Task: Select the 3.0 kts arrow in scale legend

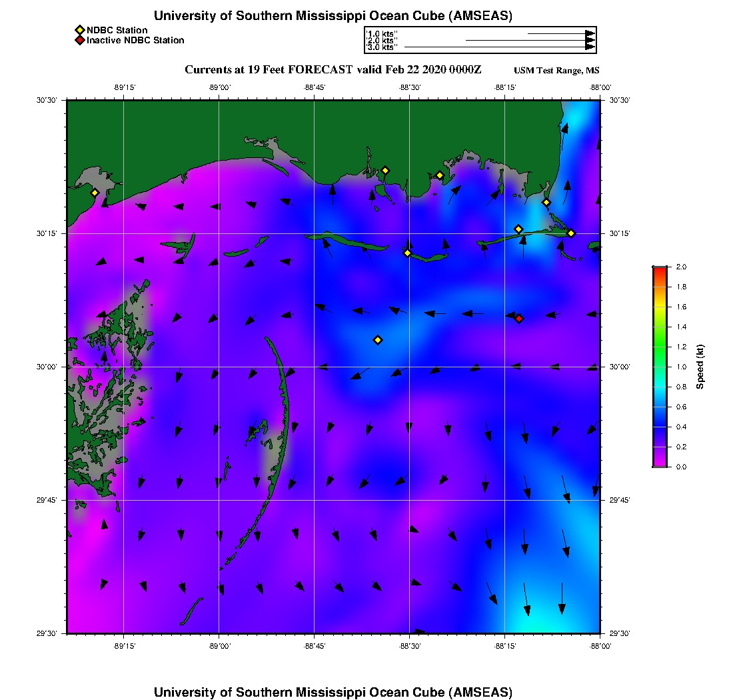Action: [x=500, y=47]
